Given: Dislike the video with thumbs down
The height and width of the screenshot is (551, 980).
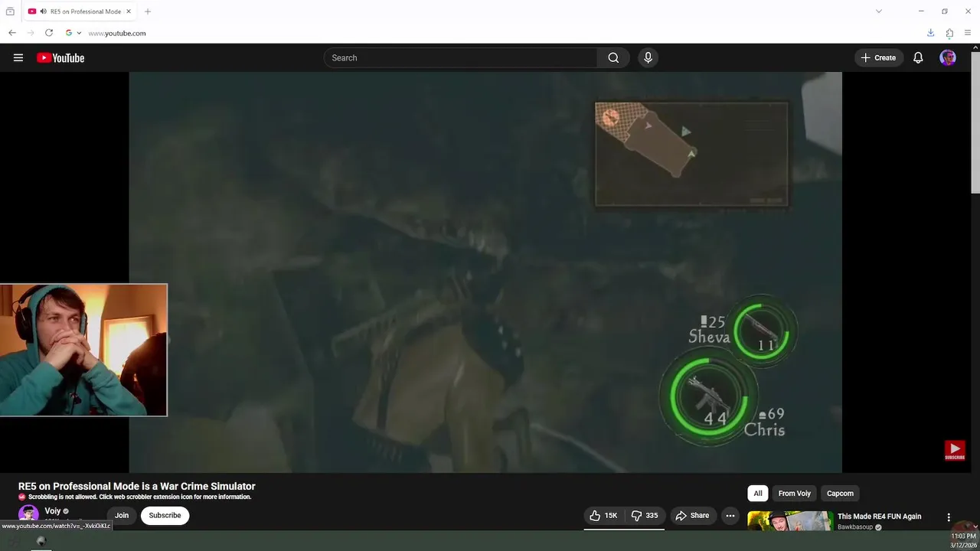Looking at the screenshot, I should point(645,516).
